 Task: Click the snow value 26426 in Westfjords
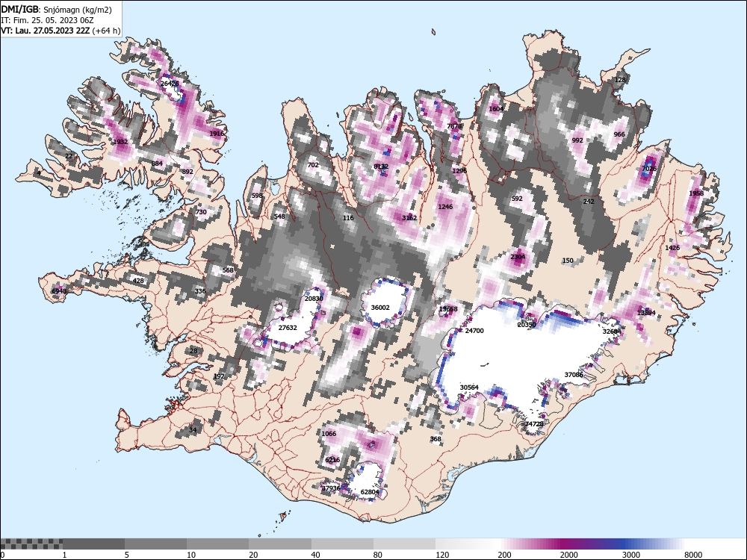point(170,84)
